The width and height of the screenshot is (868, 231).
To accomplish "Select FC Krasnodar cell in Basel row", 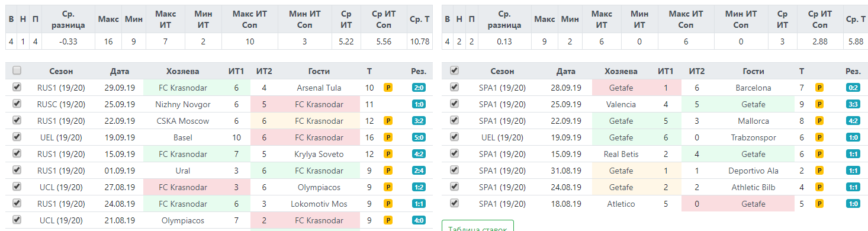I will click(319, 137).
